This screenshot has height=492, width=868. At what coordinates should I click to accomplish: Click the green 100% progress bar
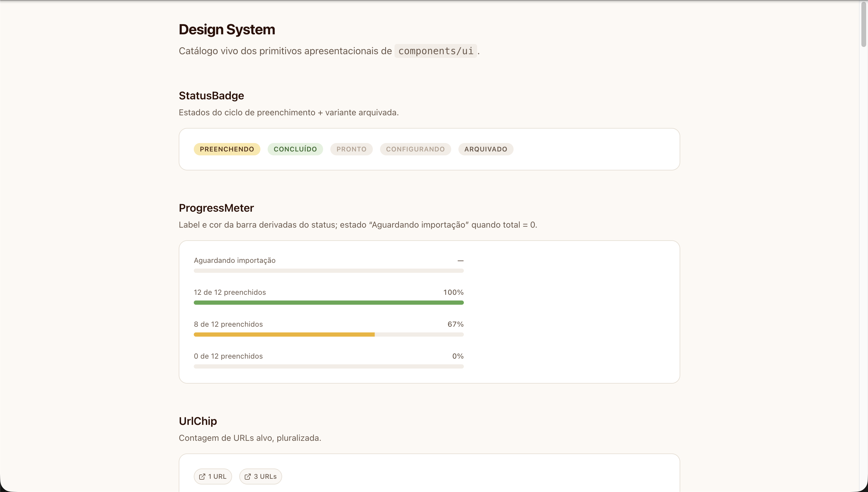tap(329, 302)
